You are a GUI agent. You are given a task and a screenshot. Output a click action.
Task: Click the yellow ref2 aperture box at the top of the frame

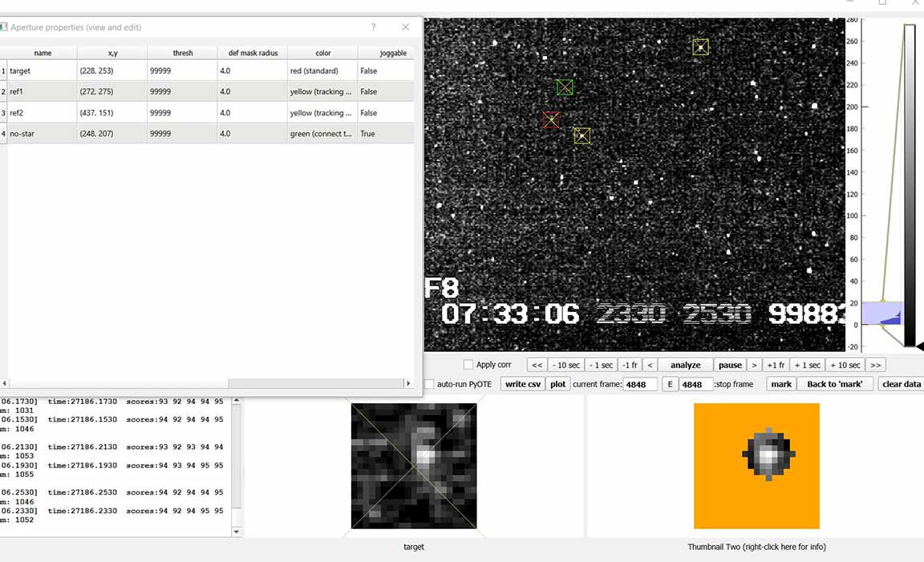[x=700, y=47]
